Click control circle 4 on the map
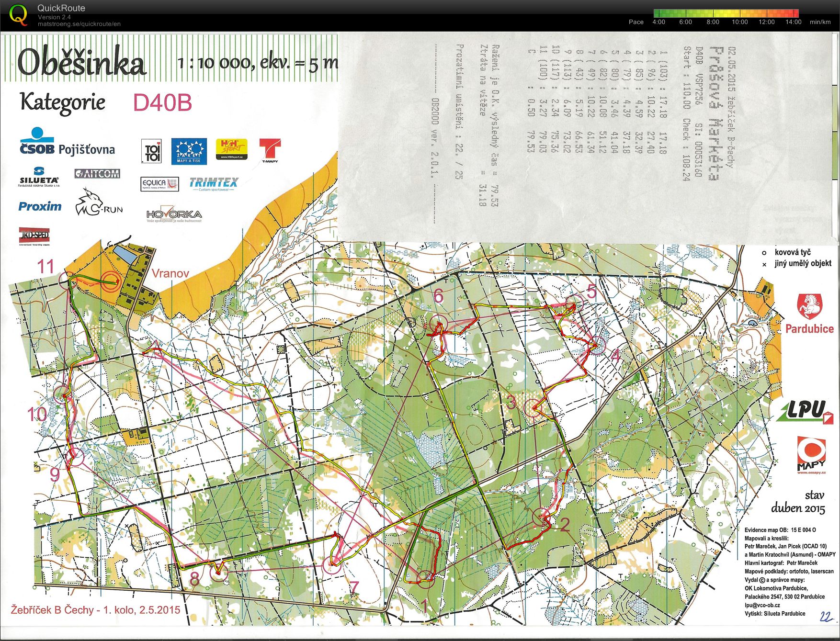The image size is (840, 641). [597, 344]
